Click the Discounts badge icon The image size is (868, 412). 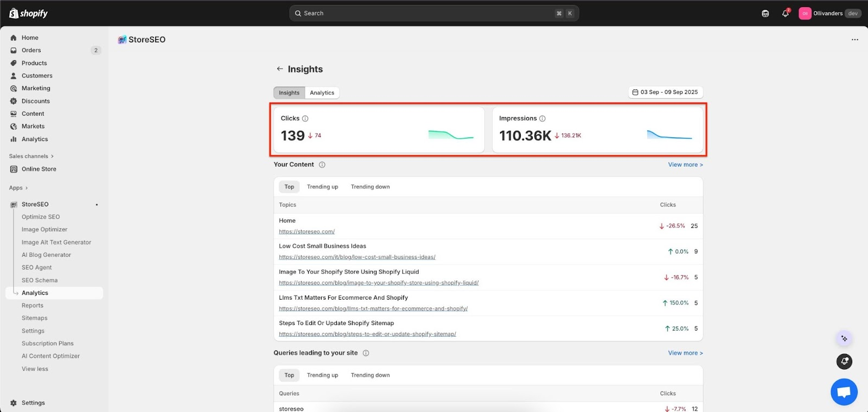tap(14, 101)
